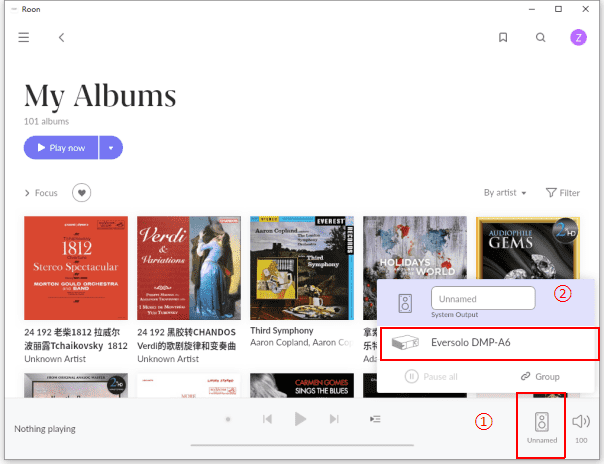
Task: Click Group in the zone popup
Action: coord(540,376)
